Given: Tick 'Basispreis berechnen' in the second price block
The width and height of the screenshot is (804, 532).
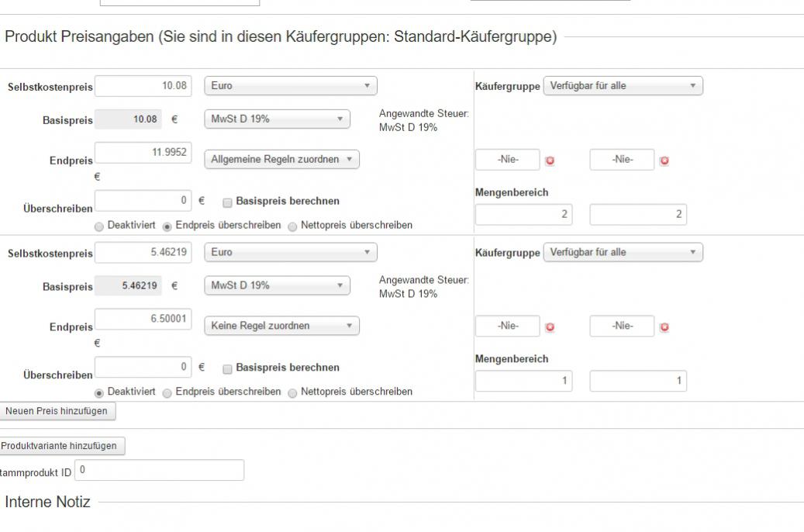Looking at the screenshot, I should tap(227, 368).
